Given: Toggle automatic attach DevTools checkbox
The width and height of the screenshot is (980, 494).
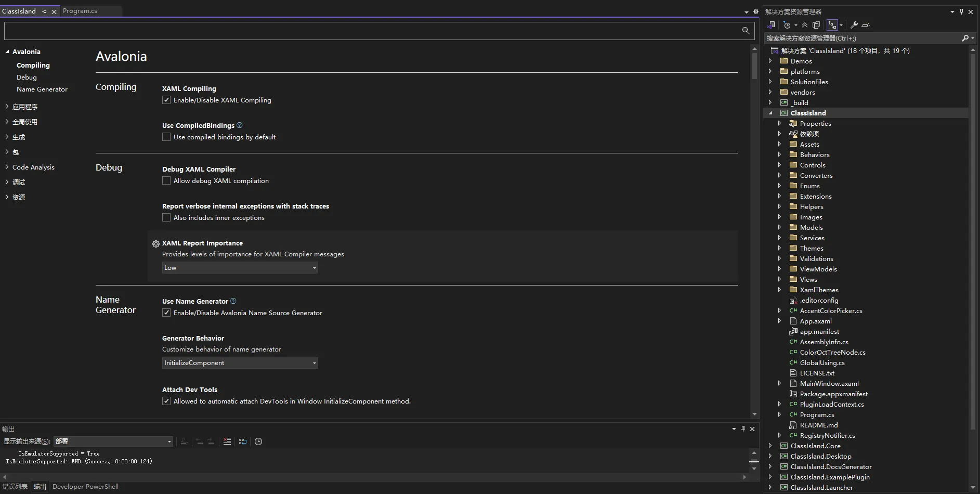Looking at the screenshot, I should pyautogui.click(x=166, y=401).
